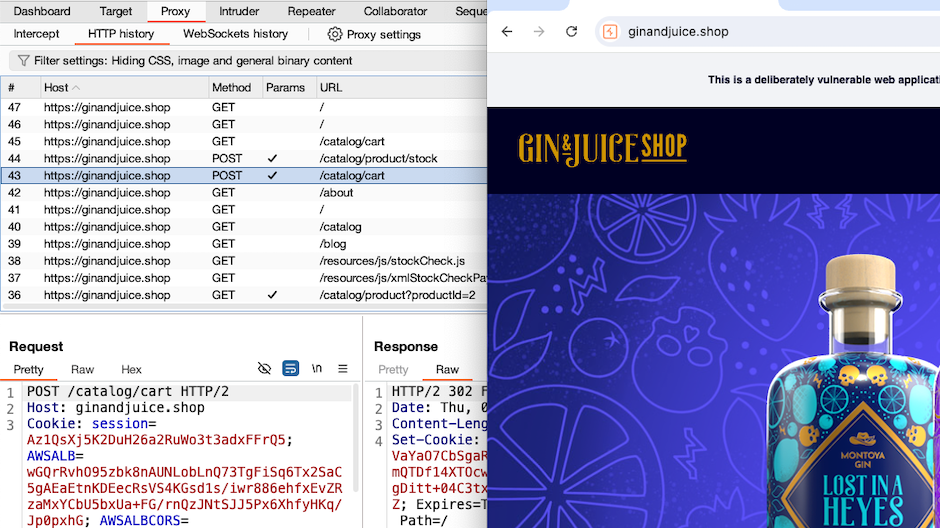Open the Intruder tab
Image resolution: width=940 pixels, height=528 pixels.
coord(239,11)
